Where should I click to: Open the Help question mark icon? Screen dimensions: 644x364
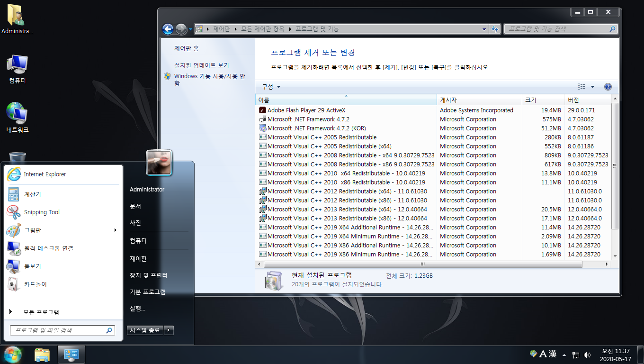click(608, 87)
